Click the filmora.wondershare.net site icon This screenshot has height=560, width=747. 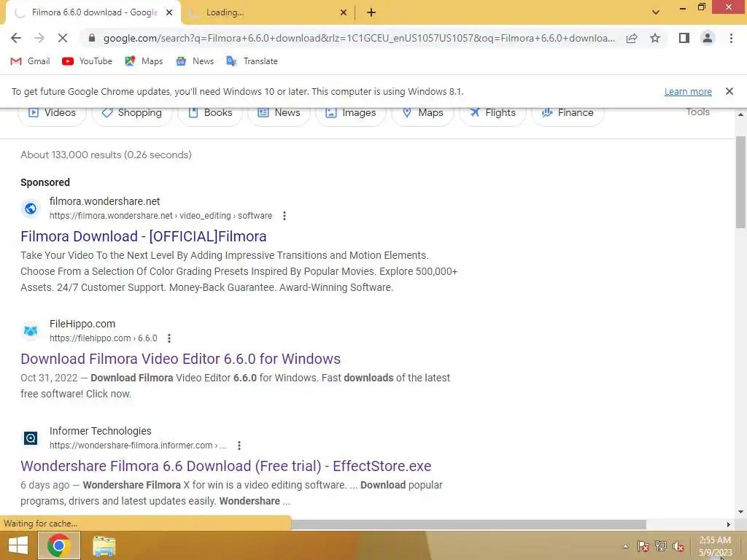(x=31, y=209)
